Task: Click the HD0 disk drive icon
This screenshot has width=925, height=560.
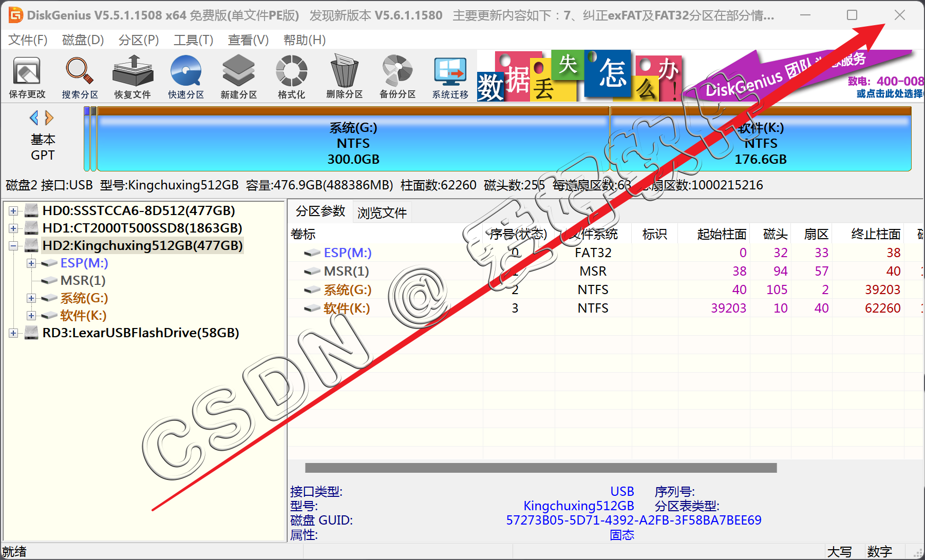Action: point(31,210)
